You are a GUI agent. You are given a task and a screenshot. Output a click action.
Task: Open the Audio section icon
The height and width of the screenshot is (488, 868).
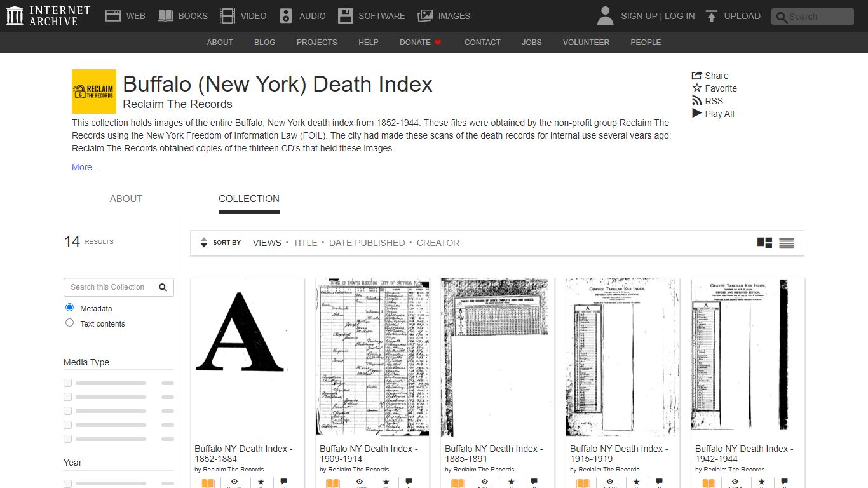coord(286,16)
